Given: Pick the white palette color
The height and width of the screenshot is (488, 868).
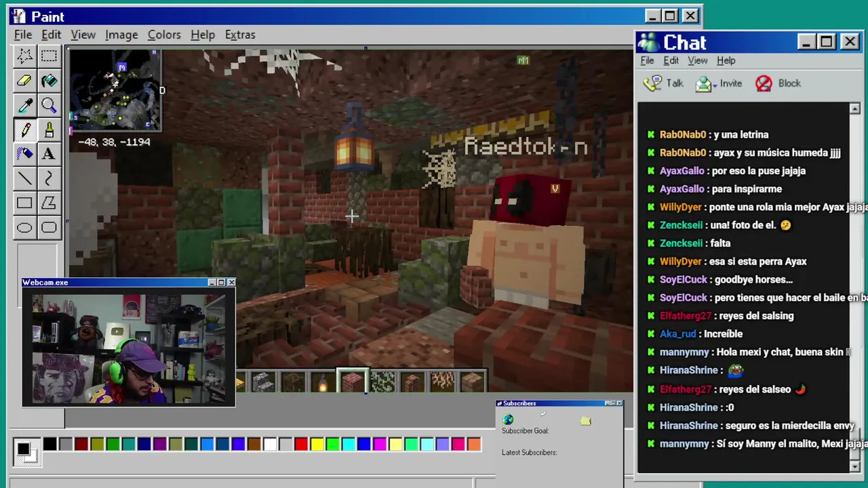Looking at the screenshot, I should (270, 445).
